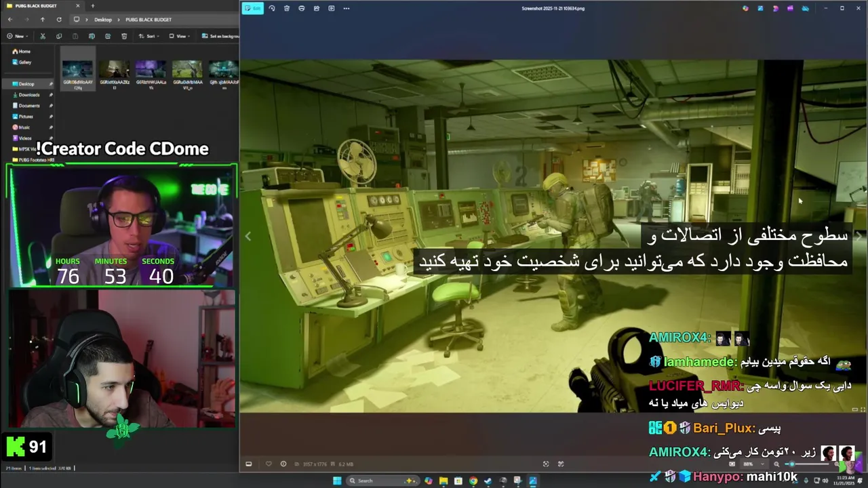
Task: Open Photos app from taskbar
Action: (532, 481)
